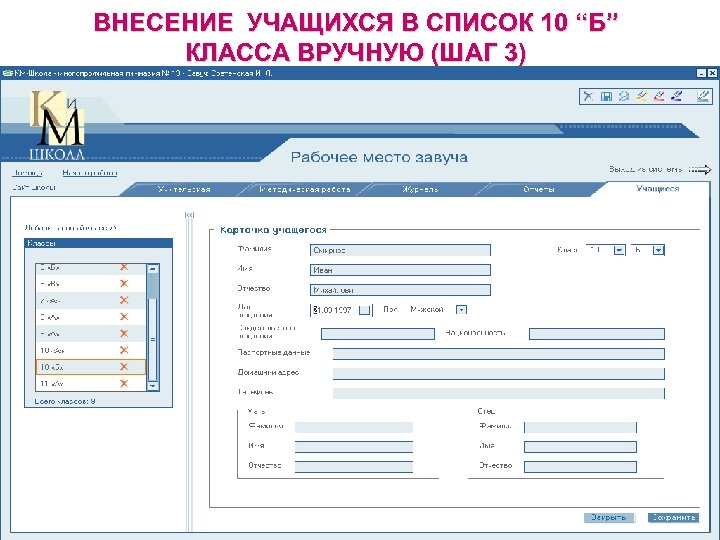
Task: Click the mother's Фамилия input field
Action: tap(354, 428)
